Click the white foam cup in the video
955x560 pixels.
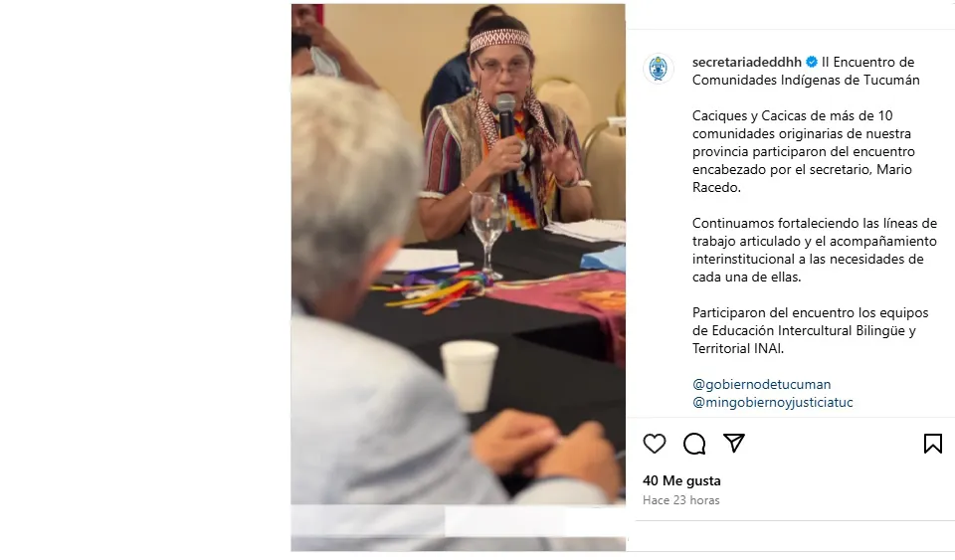coord(469,376)
